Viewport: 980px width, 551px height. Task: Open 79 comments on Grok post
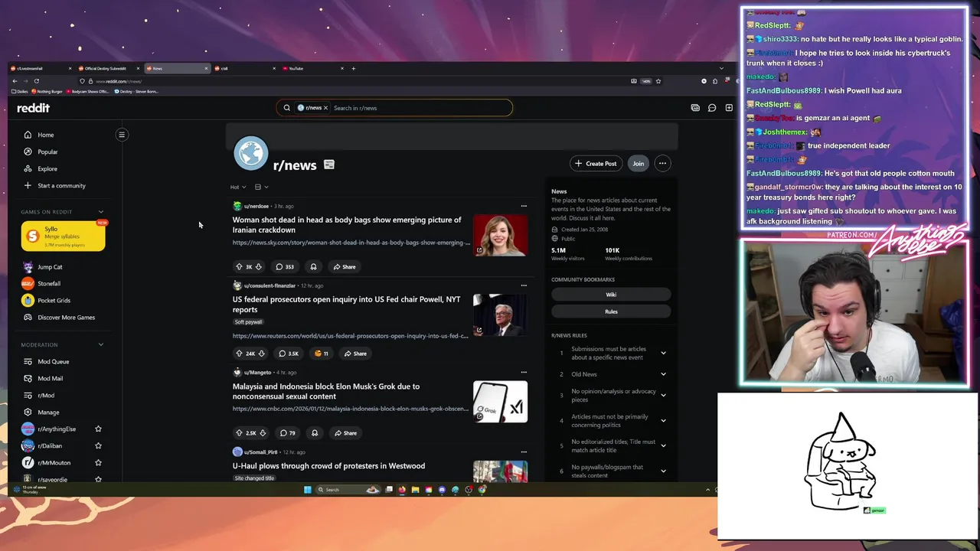(x=288, y=433)
